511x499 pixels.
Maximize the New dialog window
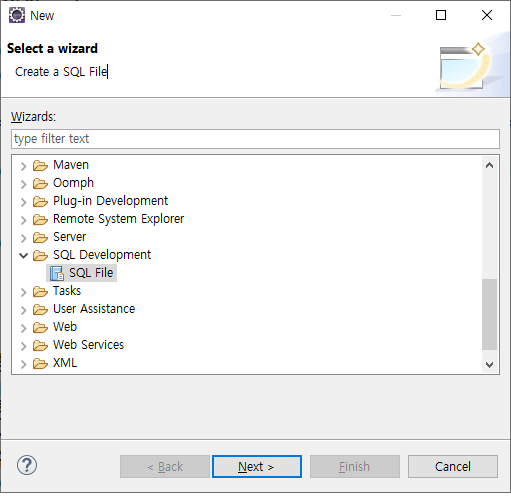(441, 15)
